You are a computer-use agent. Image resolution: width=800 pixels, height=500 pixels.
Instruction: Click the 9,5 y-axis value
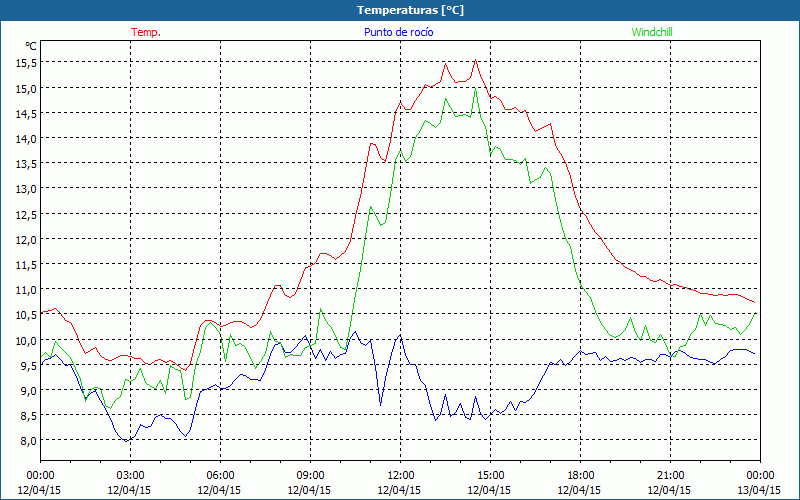point(29,365)
